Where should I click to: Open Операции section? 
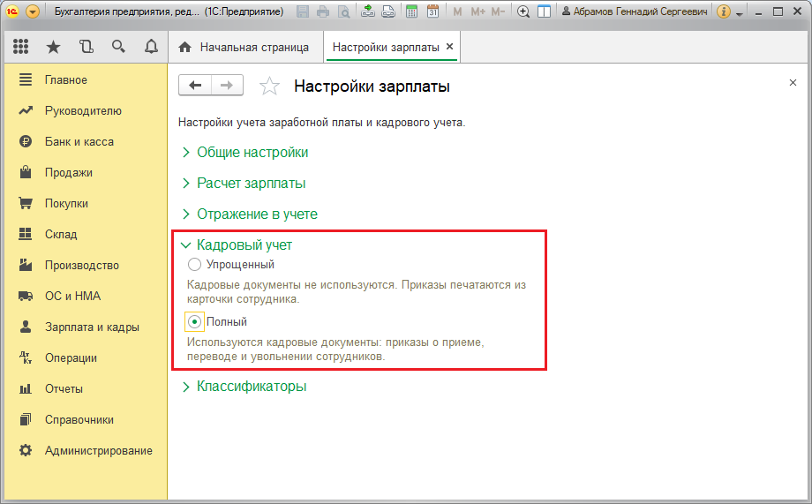(86, 358)
